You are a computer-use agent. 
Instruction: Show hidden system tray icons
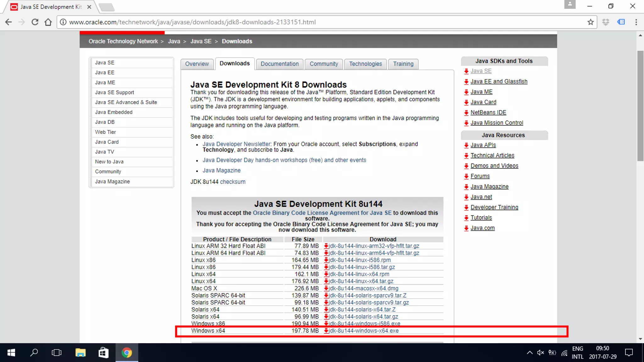coord(530,353)
